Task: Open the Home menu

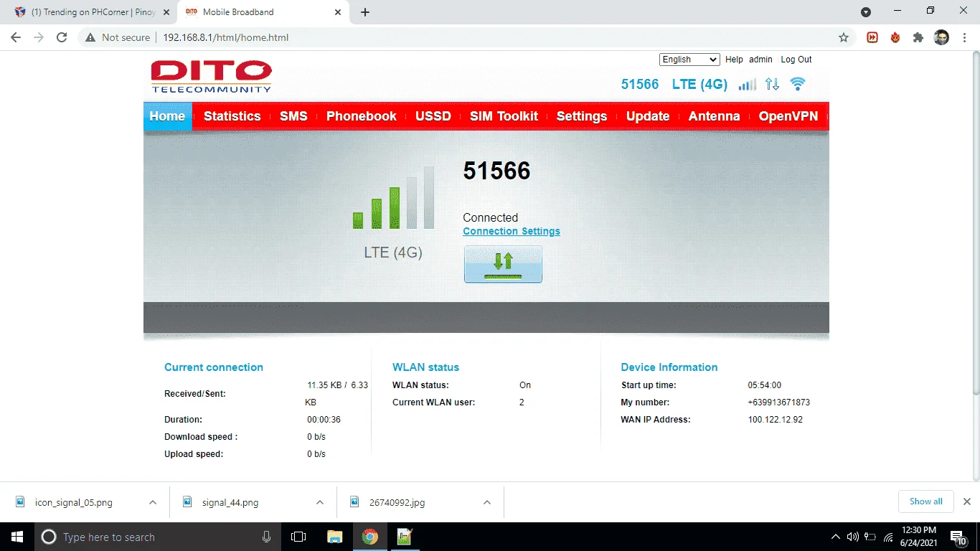Action: click(167, 116)
